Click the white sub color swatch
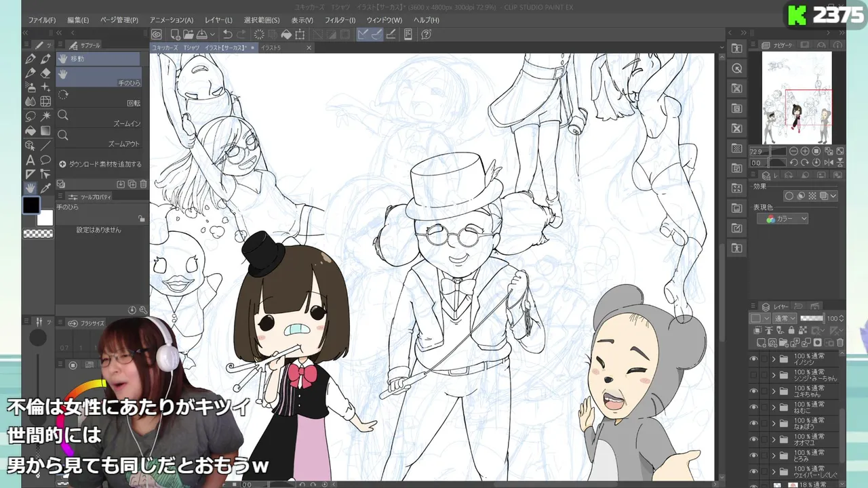This screenshot has height=488, width=868. tap(45, 218)
